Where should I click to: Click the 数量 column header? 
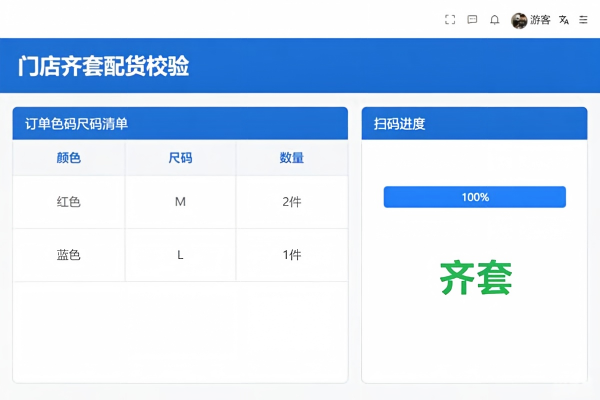pos(292,158)
